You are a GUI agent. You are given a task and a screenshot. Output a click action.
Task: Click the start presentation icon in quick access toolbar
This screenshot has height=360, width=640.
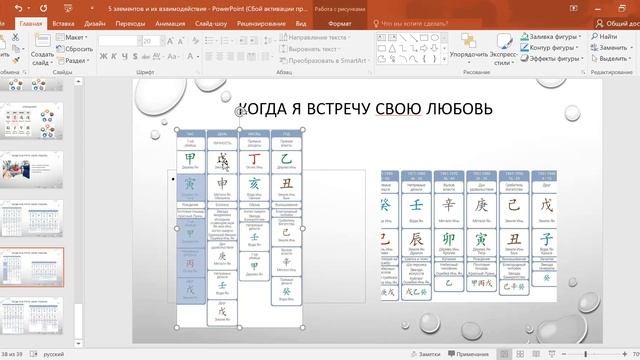pyautogui.click(x=68, y=8)
